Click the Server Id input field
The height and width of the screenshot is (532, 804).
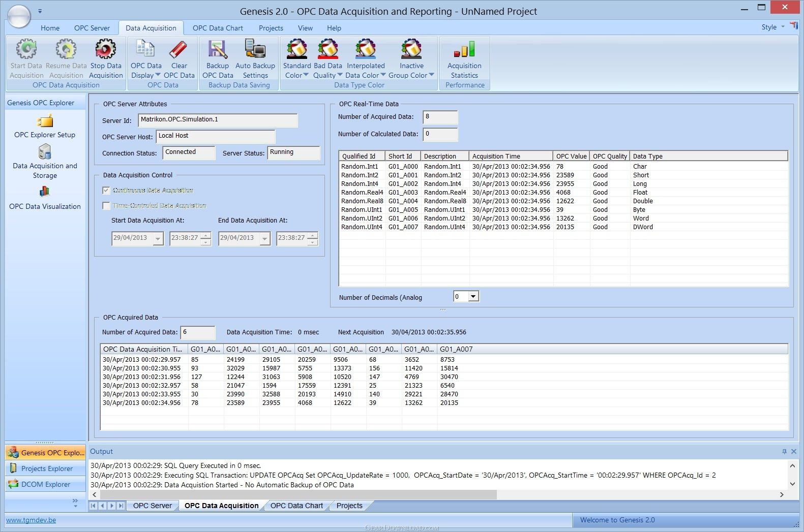[x=218, y=120]
